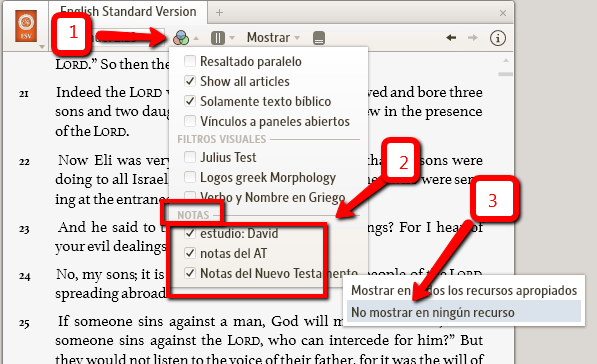Click the reading view panel icon
The image size is (597, 364).
pos(319,38)
